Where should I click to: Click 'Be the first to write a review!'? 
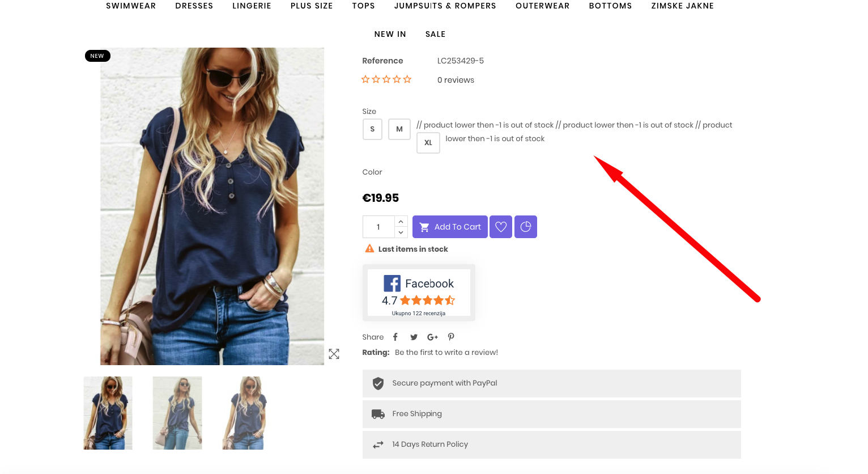pos(446,352)
